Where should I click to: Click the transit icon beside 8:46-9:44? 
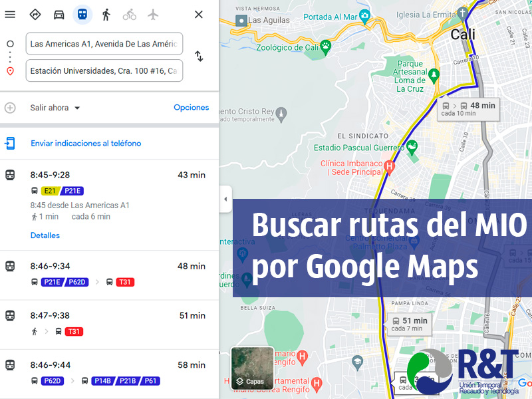coord(10,365)
